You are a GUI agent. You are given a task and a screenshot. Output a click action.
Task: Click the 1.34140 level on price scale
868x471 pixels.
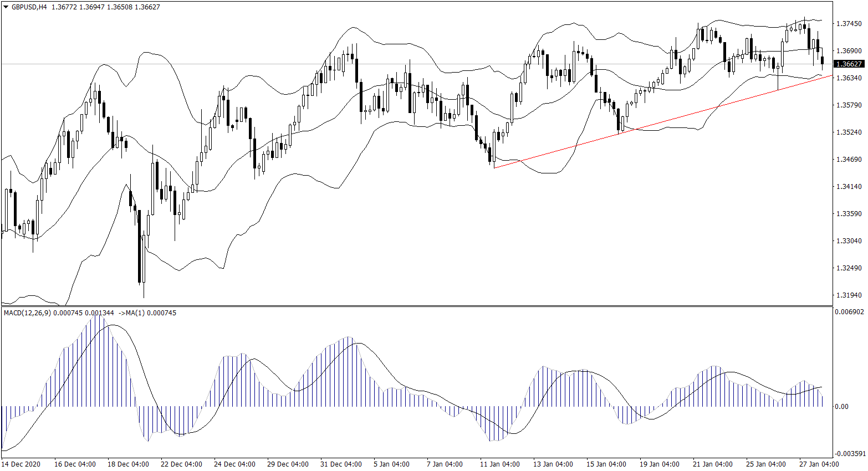(x=848, y=187)
